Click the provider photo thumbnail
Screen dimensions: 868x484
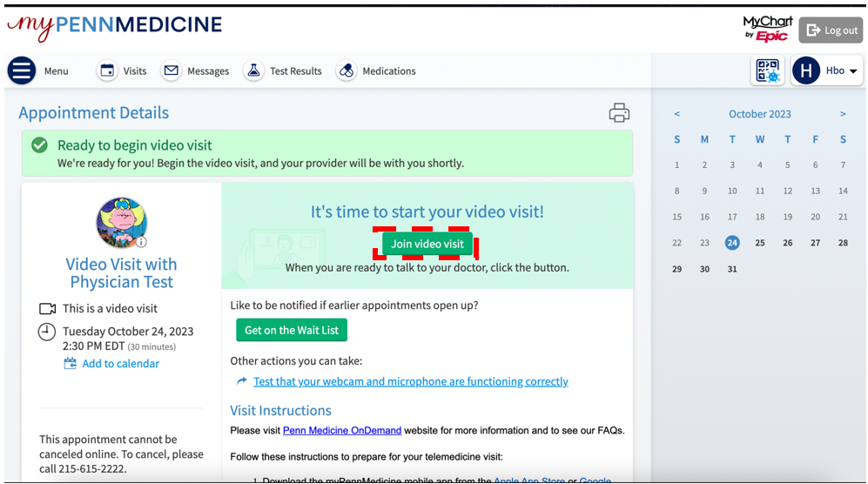coord(121,223)
